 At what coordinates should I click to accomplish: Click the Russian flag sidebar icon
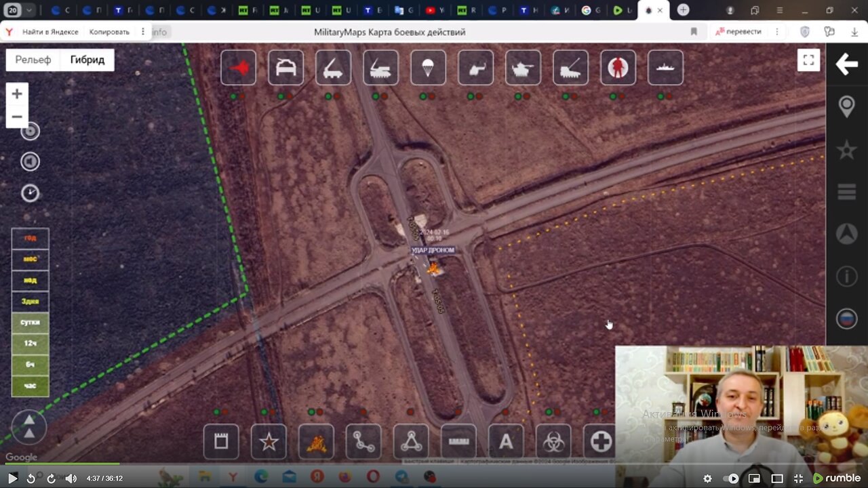846,318
